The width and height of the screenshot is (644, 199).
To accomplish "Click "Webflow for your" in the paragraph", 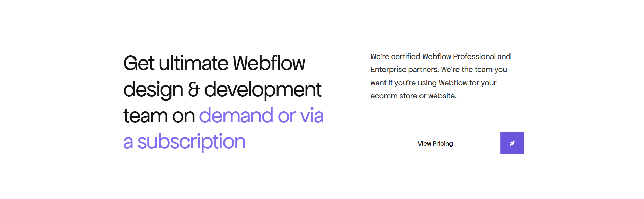I will click(467, 83).
